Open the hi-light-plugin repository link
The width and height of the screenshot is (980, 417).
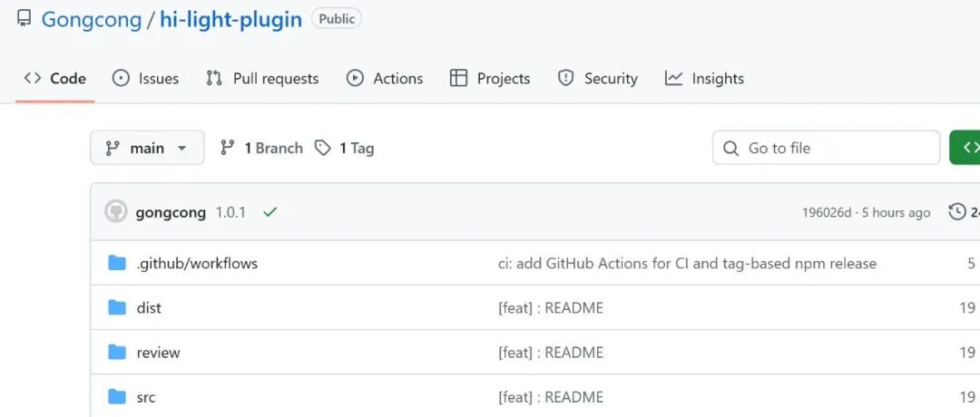(230, 19)
